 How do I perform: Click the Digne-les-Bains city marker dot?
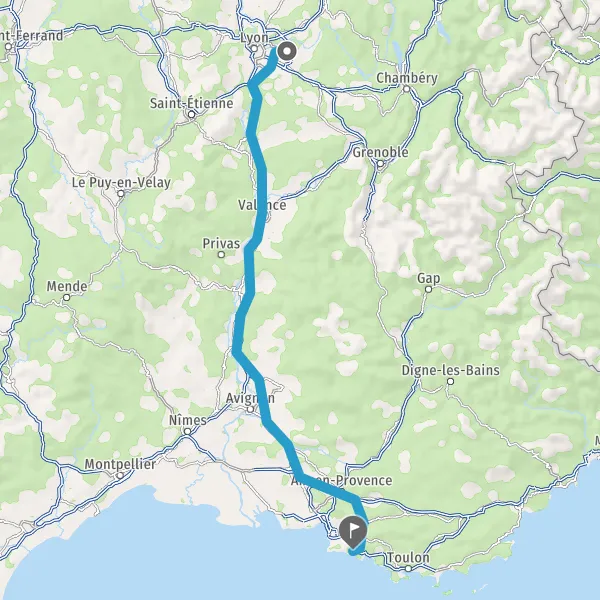pos(451,382)
